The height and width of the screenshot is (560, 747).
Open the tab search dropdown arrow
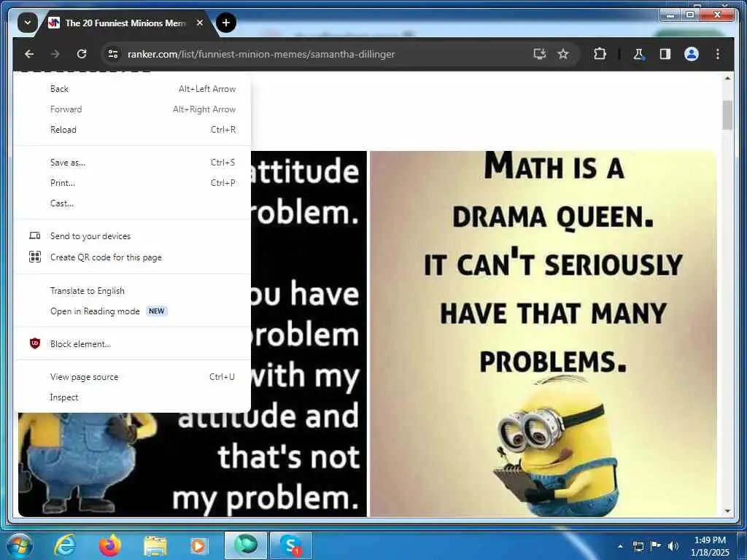tap(28, 23)
